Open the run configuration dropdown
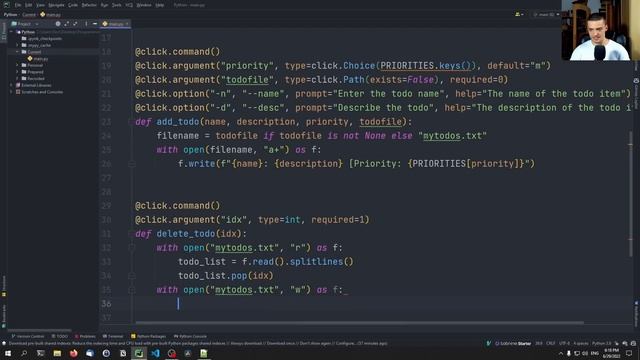 (547, 14)
